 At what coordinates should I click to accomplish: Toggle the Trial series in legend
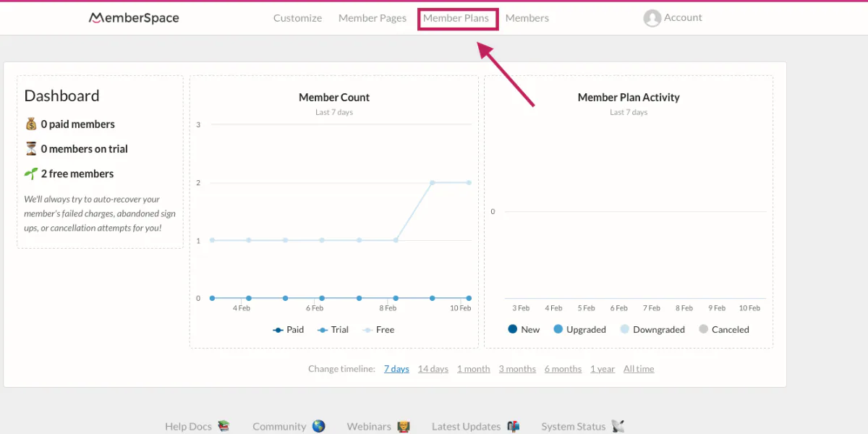coord(333,330)
